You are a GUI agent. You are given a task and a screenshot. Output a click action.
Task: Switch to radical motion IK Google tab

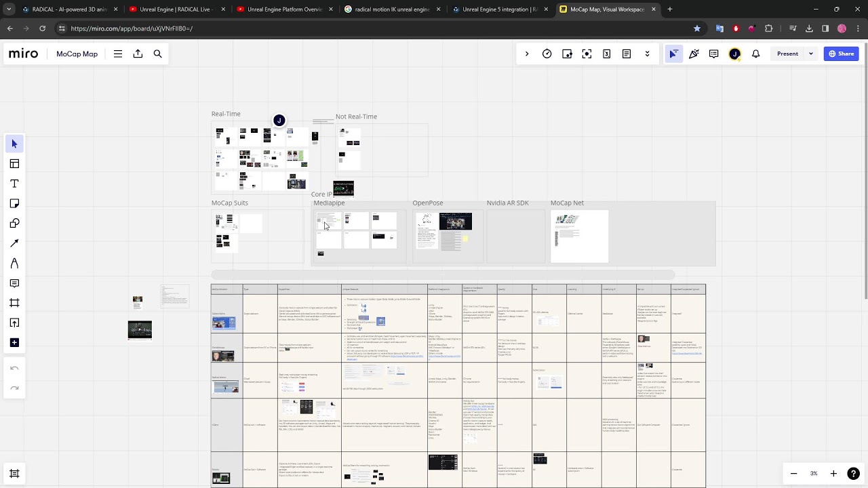click(393, 9)
